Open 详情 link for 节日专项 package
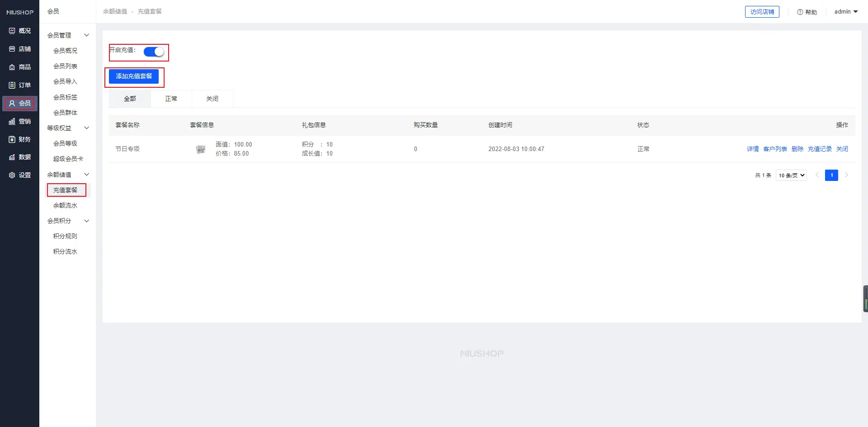Screen dimensions: 868x427 click(x=752, y=149)
